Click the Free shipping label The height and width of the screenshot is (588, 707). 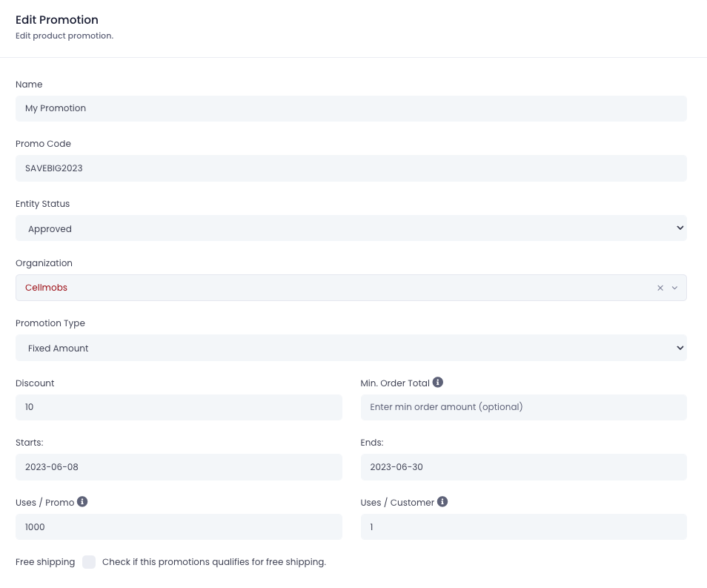pyautogui.click(x=45, y=562)
